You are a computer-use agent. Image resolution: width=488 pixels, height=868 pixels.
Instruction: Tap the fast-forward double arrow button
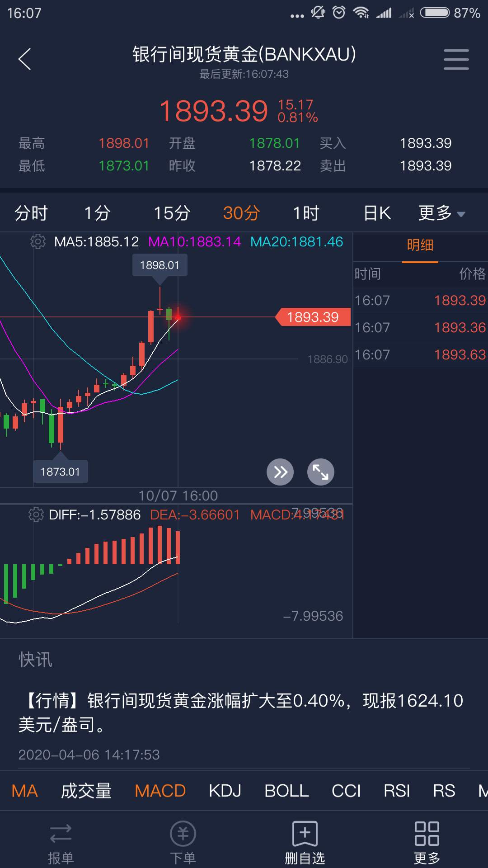[x=280, y=472]
